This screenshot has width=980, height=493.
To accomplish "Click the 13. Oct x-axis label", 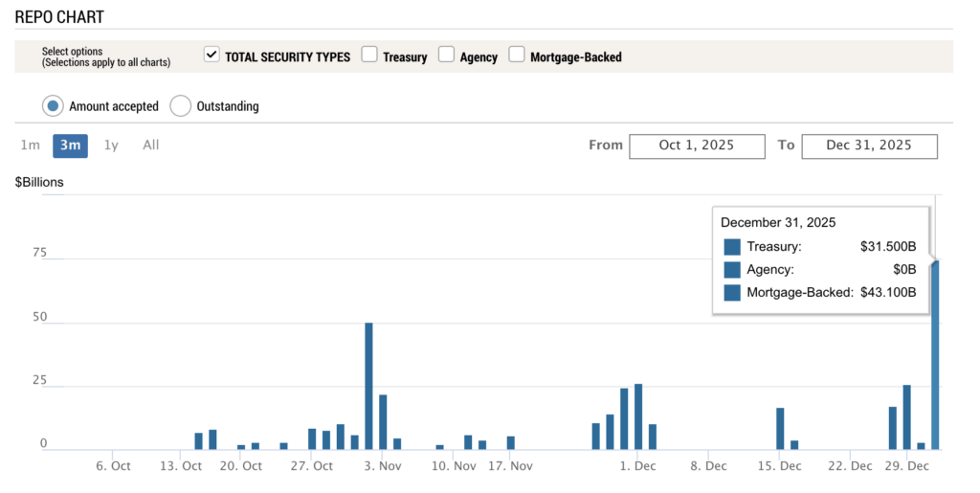I will pyautogui.click(x=180, y=466).
